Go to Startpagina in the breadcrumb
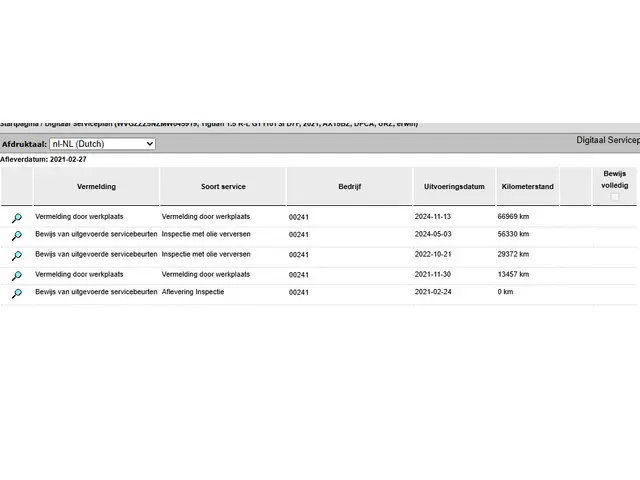 point(20,124)
